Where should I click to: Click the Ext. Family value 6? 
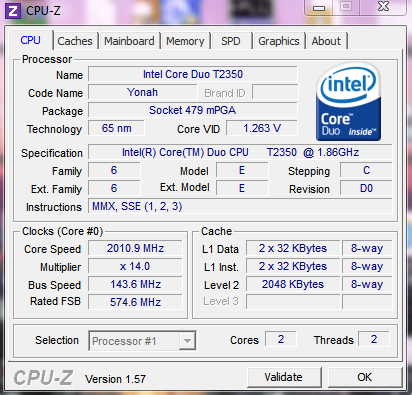[114, 188]
